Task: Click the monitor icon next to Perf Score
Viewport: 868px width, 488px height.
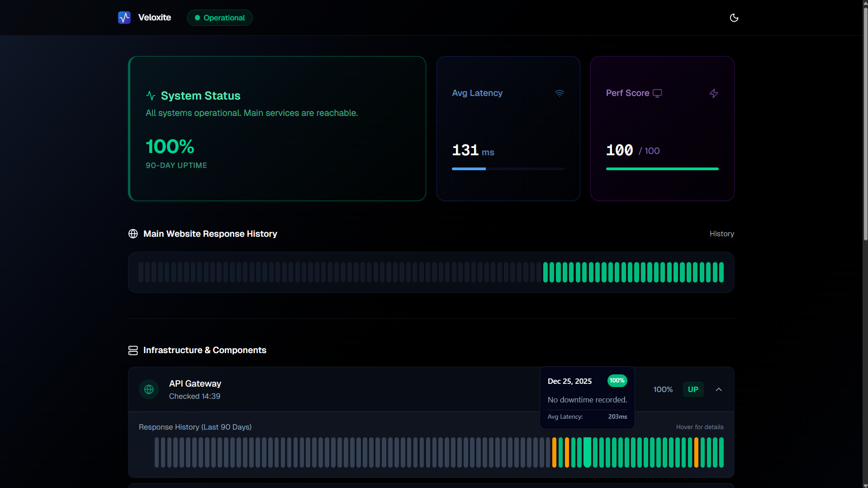Action: click(657, 93)
